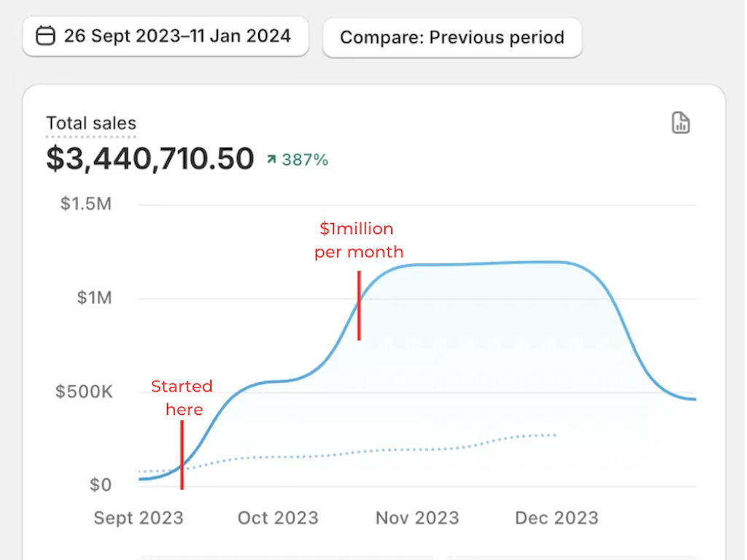Click the green upward trend arrow

[271, 160]
